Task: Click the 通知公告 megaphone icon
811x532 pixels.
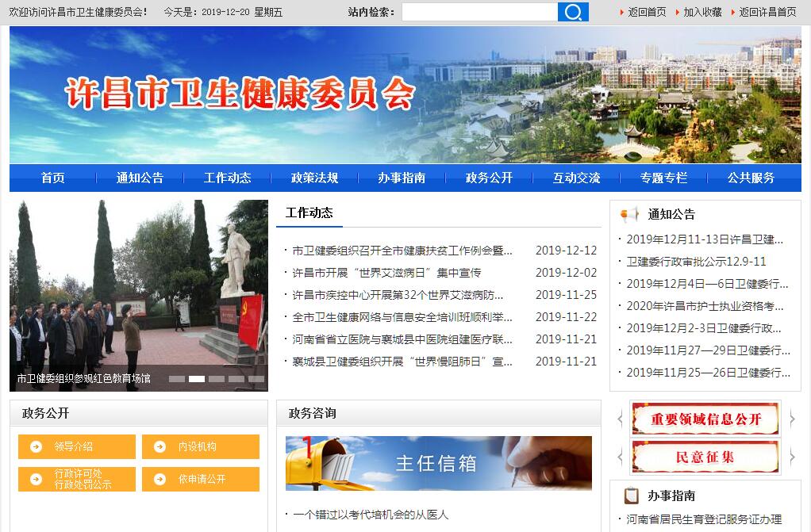Action: pos(630,214)
